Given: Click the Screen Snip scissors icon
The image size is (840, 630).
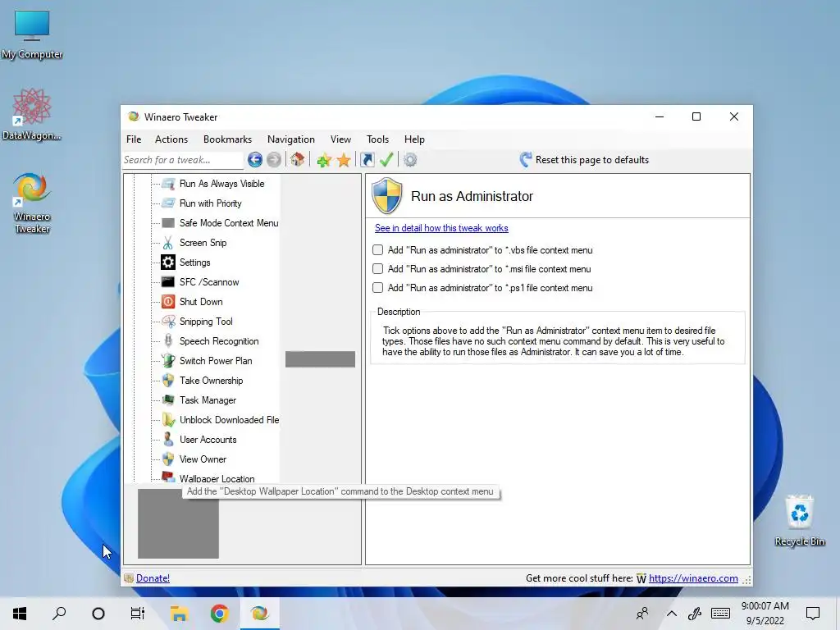Looking at the screenshot, I should [x=168, y=243].
